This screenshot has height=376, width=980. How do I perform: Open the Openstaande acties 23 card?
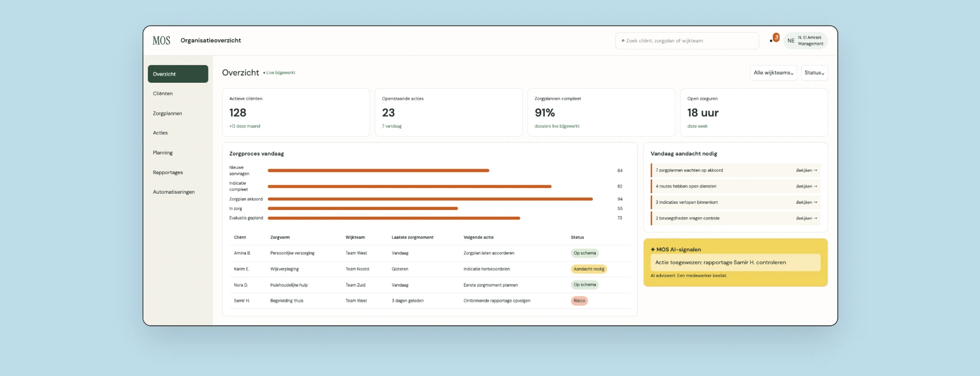(449, 113)
